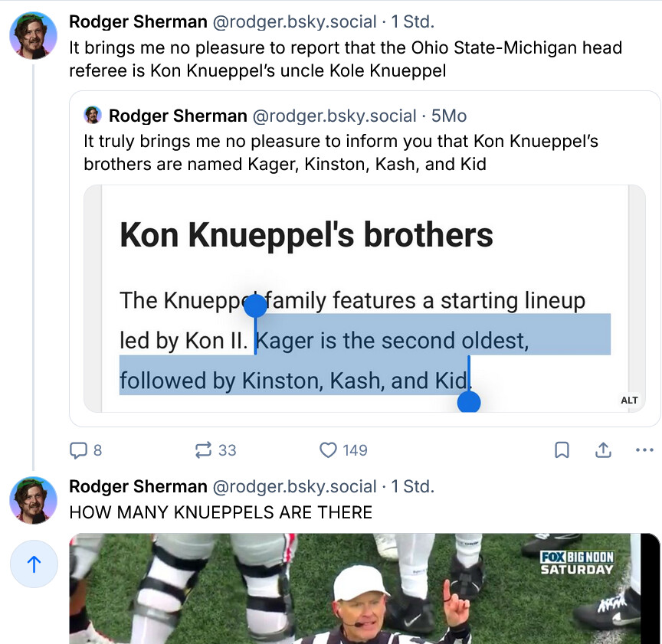The width and height of the screenshot is (662, 644).
Task: Repost the post with 33 reposts
Action: [x=204, y=450]
